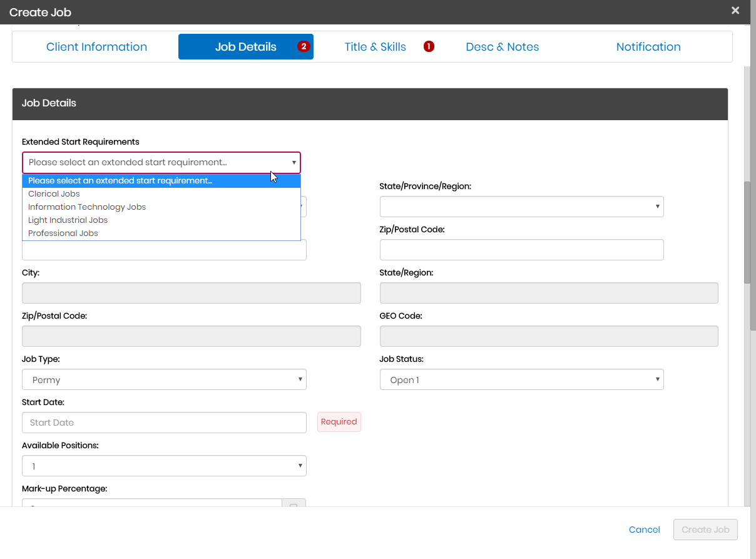
Task: Select Information Technology Jobs option
Action: click(161, 207)
